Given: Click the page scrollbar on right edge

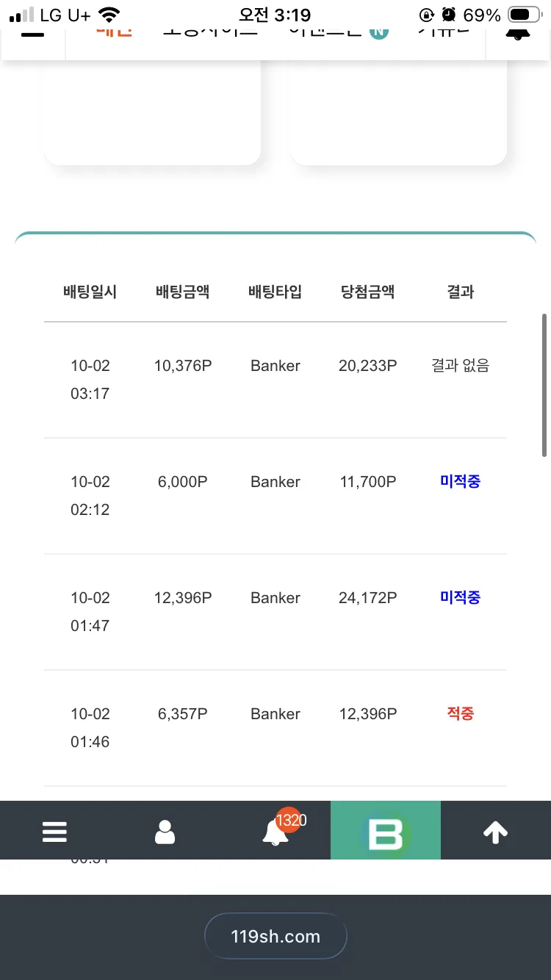Looking at the screenshot, I should point(544,386).
